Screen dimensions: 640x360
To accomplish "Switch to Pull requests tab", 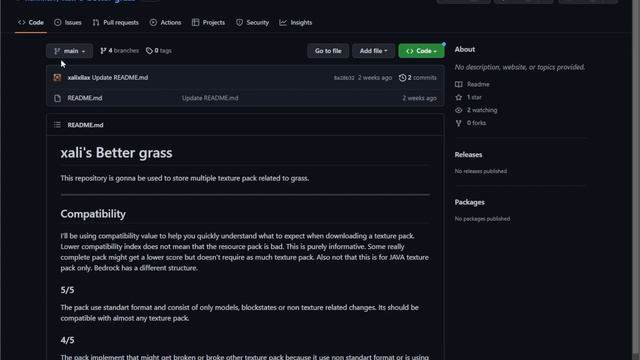I will pyautogui.click(x=116, y=22).
